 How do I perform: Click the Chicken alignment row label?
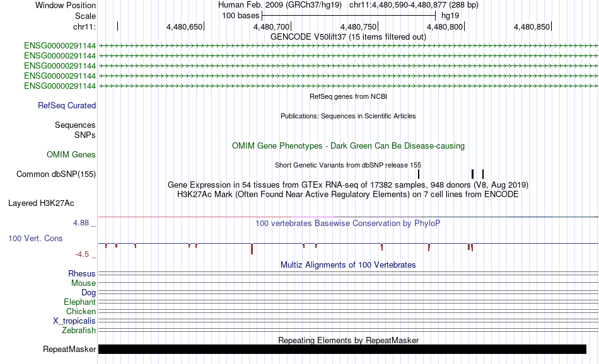(81, 311)
